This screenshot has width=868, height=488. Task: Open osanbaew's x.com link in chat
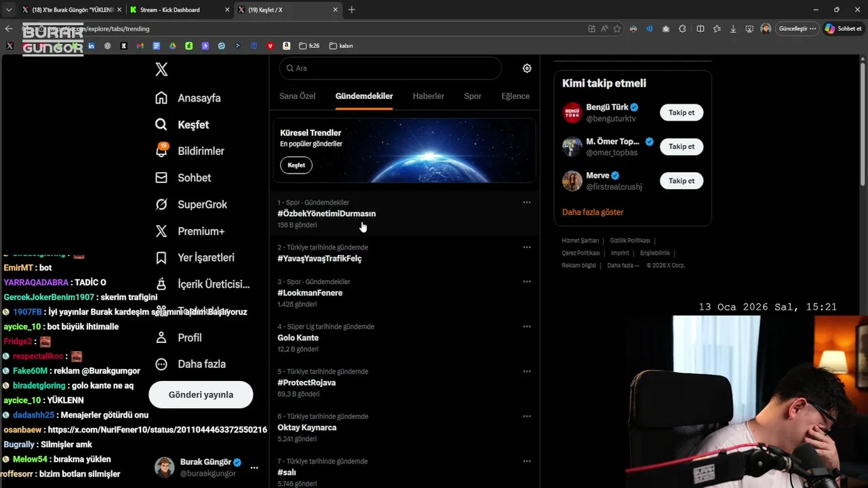(x=157, y=430)
